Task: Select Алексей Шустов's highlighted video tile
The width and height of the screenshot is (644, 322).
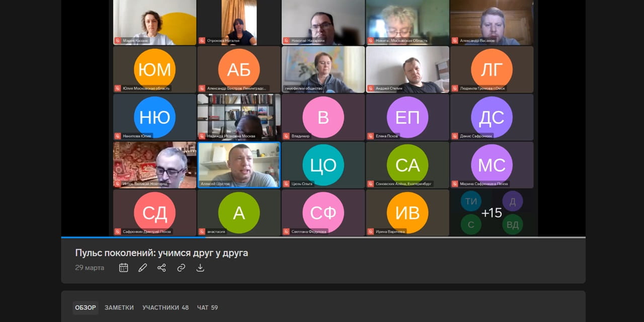Action: tap(239, 165)
